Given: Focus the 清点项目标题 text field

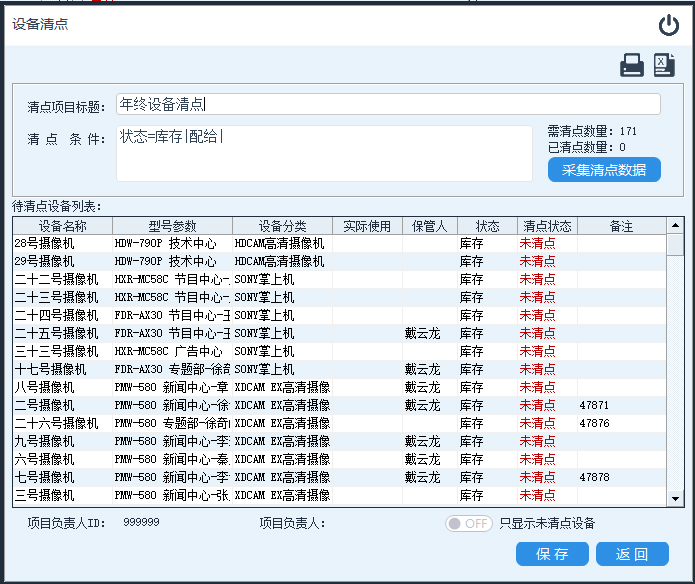Looking at the screenshot, I should coord(388,104).
